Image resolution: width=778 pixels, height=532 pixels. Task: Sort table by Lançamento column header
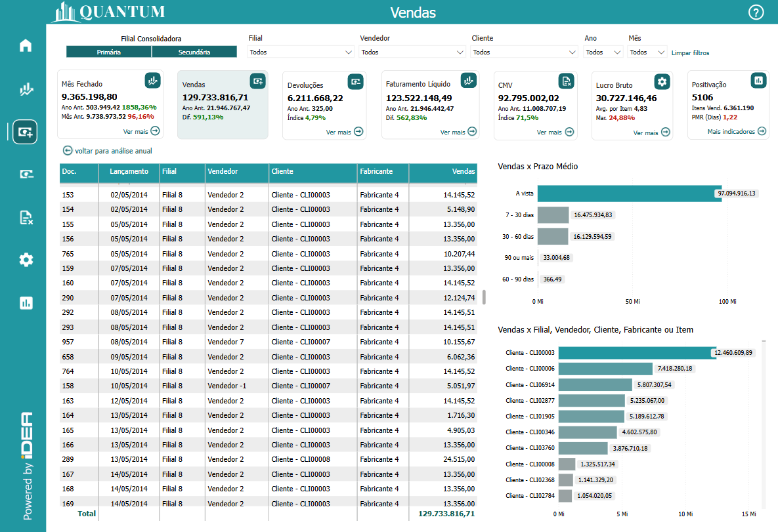point(129,171)
